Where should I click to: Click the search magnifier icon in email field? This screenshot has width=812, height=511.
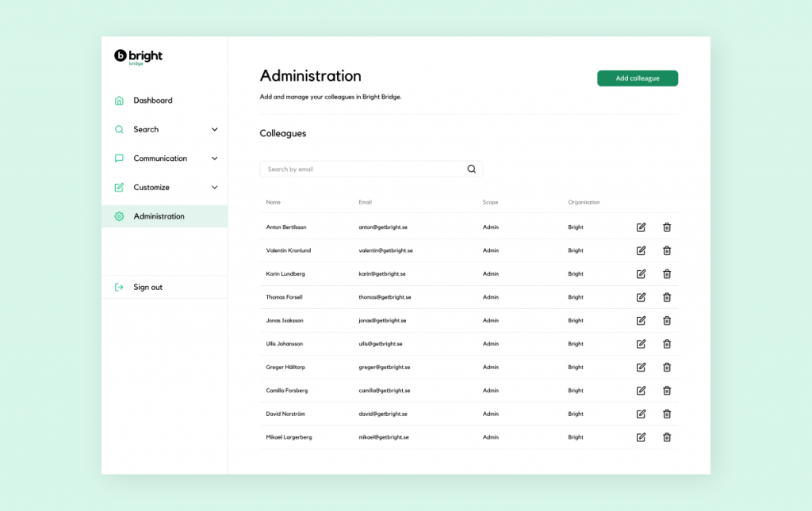click(472, 169)
